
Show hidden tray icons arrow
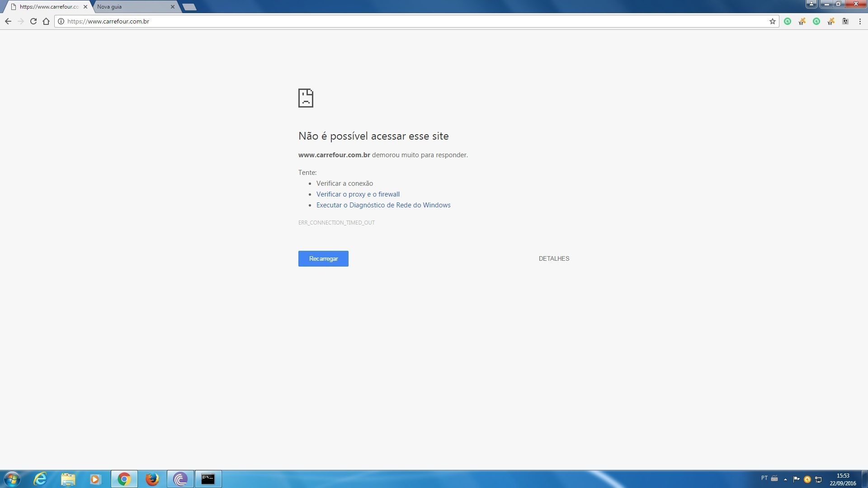pyautogui.click(x=785, y=479)
